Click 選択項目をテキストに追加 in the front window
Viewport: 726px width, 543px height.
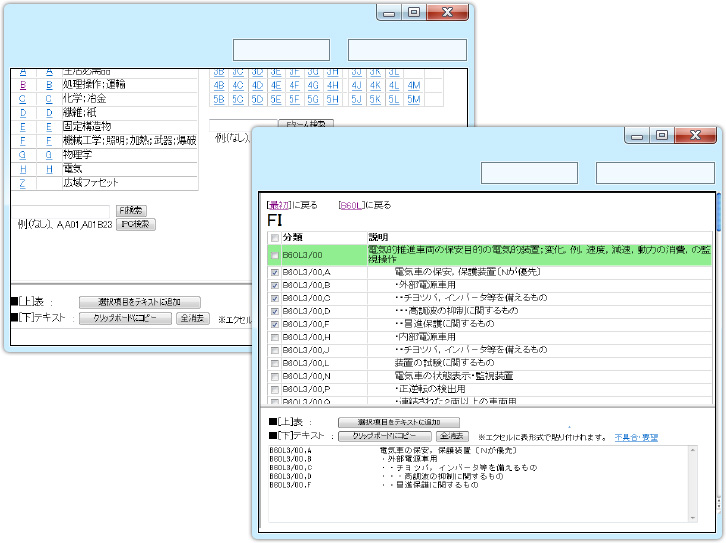[399, 422]
